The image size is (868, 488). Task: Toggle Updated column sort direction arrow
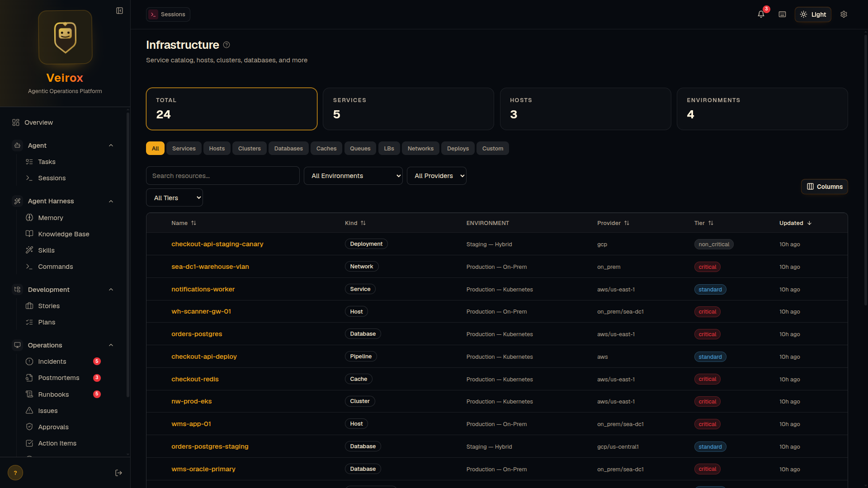[809, 223]
